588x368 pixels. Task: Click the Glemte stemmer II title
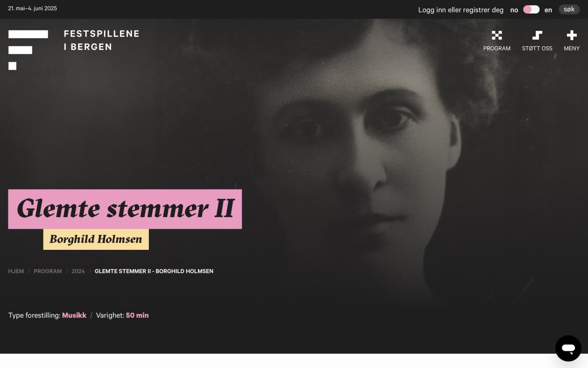pos(125,209)
